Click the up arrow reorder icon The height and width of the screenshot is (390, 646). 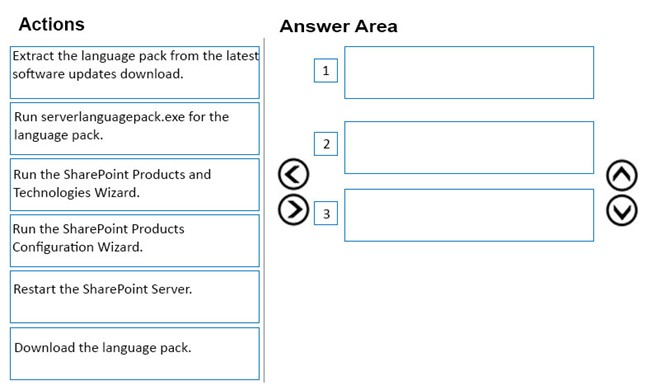[622, 175]
